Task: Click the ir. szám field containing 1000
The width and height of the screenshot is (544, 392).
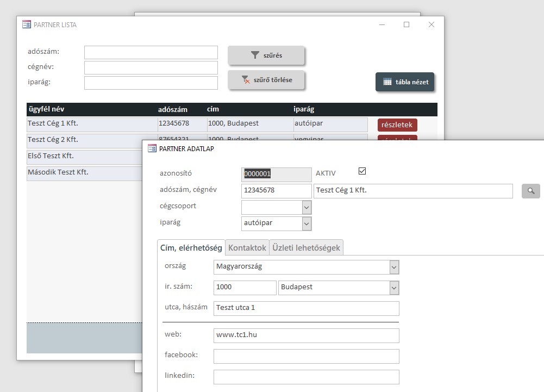Action: coord(245,288)
